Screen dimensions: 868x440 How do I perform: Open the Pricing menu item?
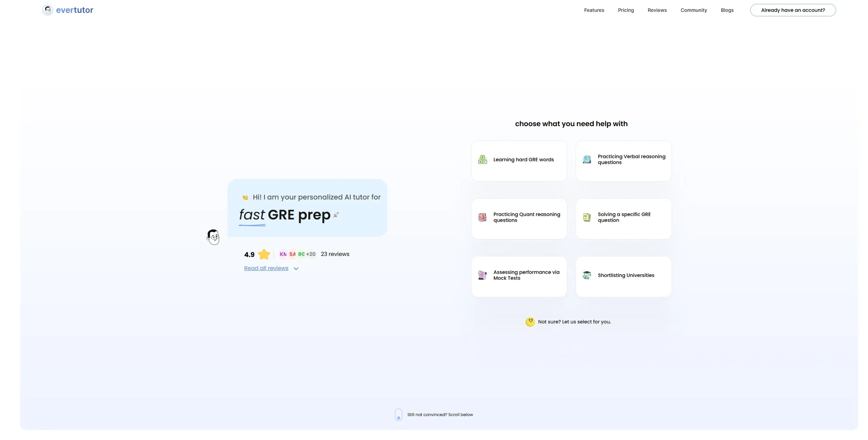pyautogui.click(x=626, y=10)
